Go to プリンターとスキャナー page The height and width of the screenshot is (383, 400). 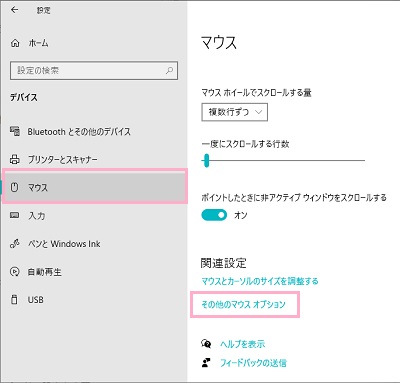point(63,159)
